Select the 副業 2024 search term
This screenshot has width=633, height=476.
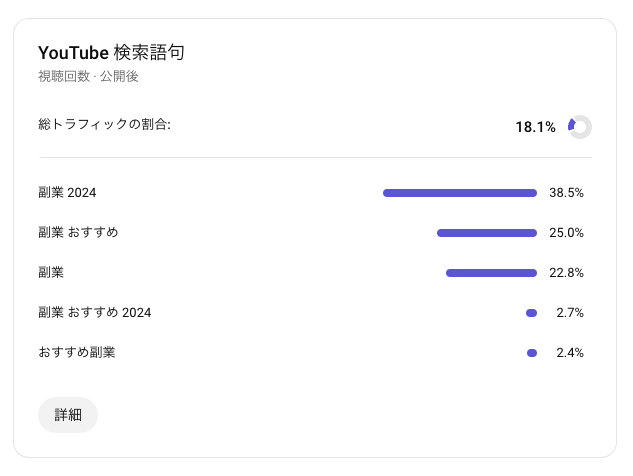(67, 193)
